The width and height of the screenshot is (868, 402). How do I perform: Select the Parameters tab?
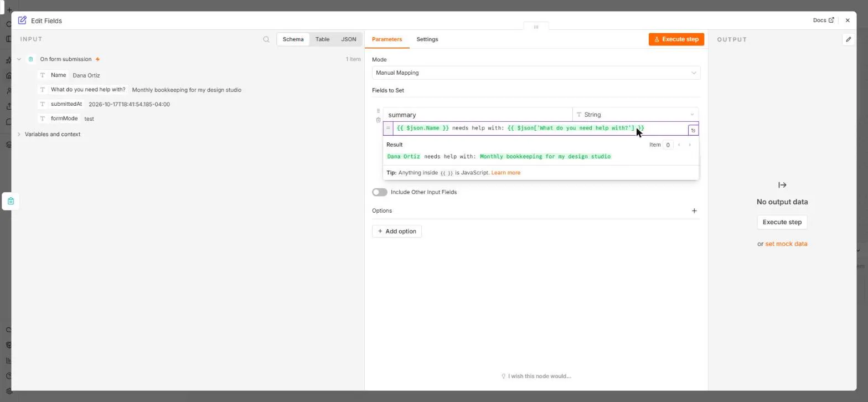(x=387, y=39)
